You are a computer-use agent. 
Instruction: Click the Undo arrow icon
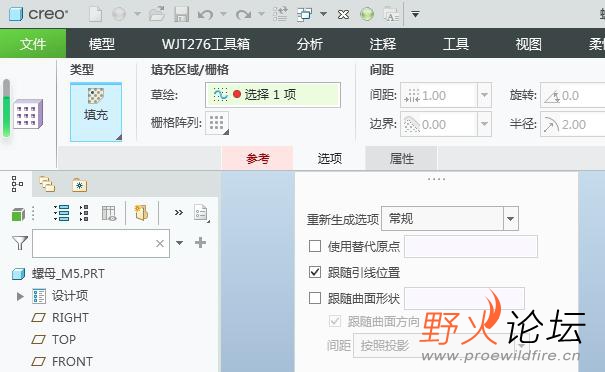tap(205, 15)
